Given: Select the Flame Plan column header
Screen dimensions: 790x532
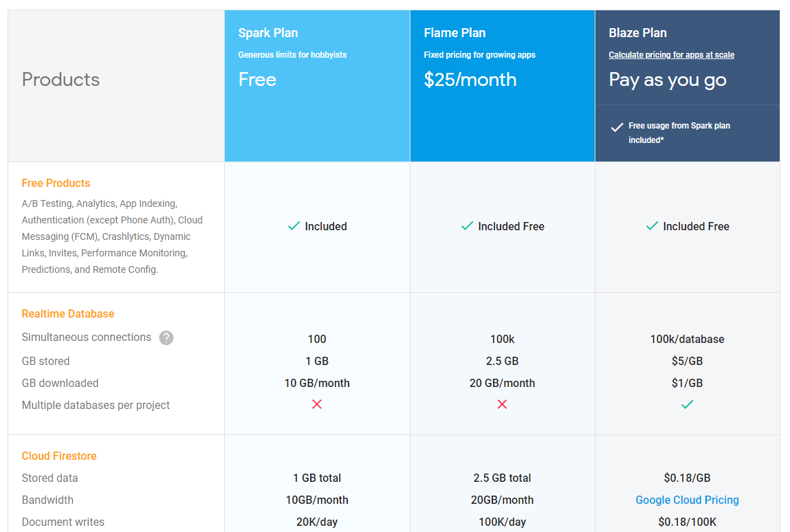Looking at the screenshot, I should click(454, 32).
